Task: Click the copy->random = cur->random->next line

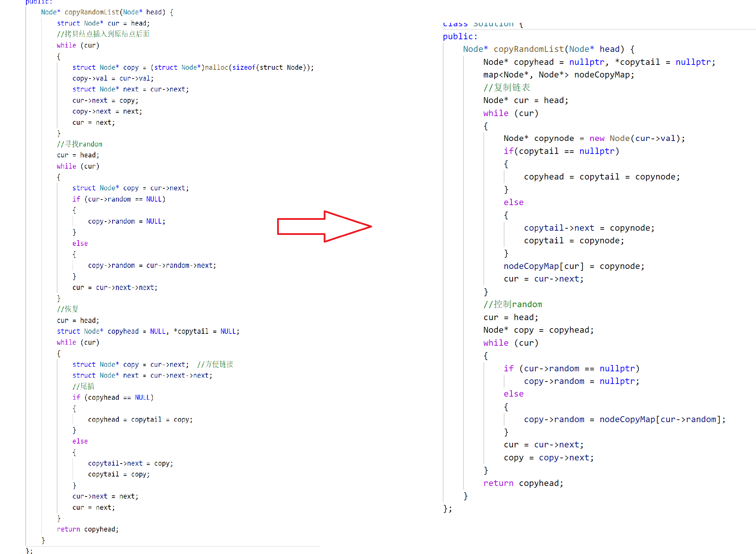Action: [152, 265]
